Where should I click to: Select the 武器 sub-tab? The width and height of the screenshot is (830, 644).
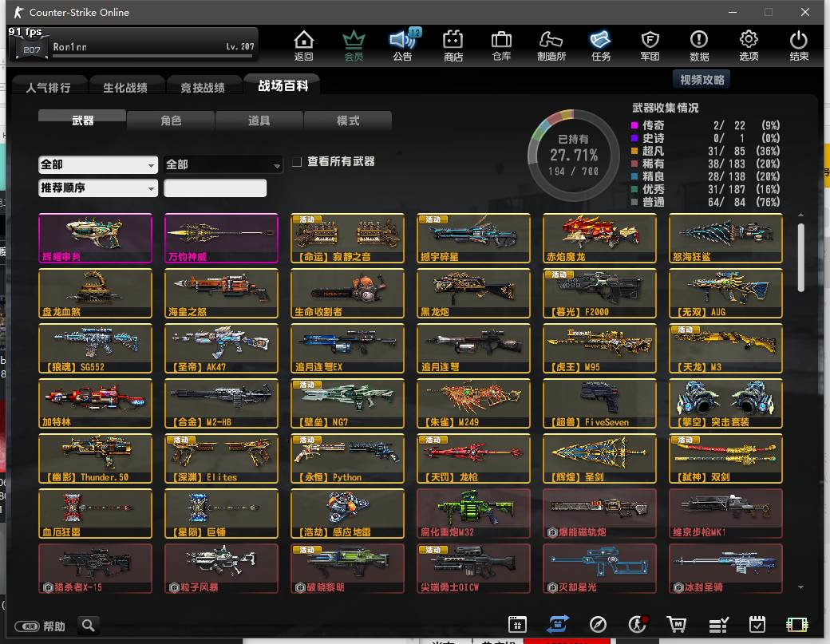pyautogui.click(x=82, y=121)
